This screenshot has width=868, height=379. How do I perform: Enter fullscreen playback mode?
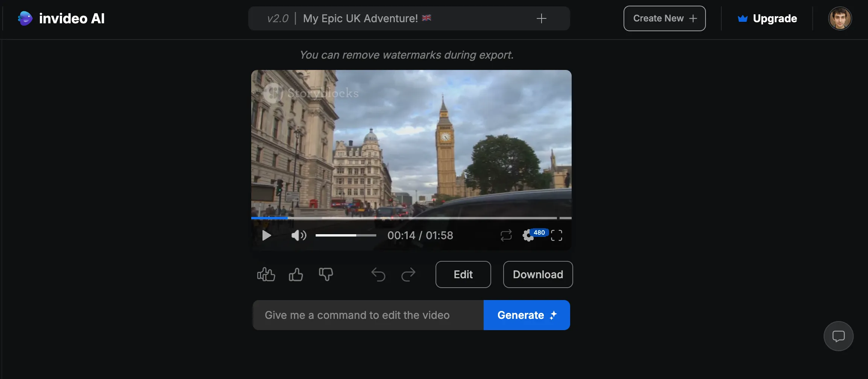coord(557,235)
